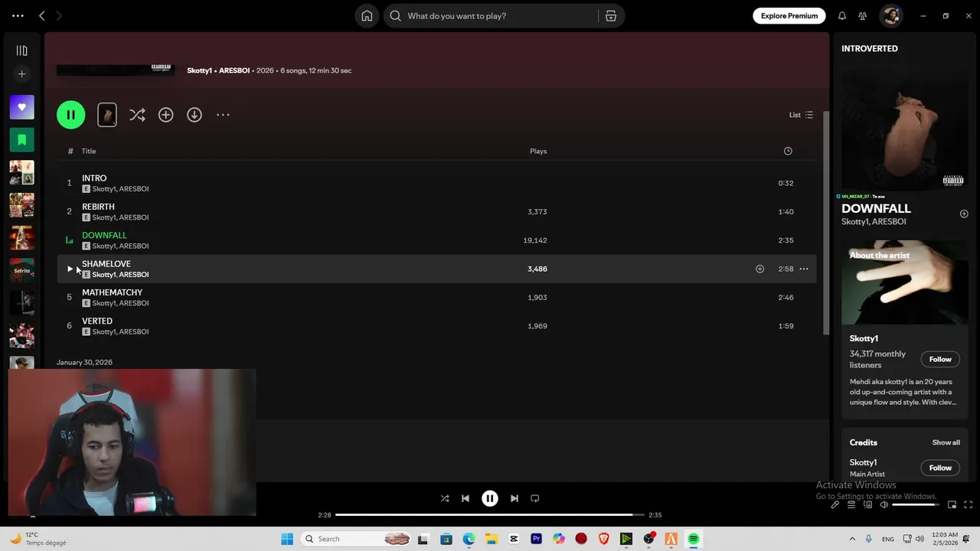The image size is (980, 551).
Task: Add SHAMELOVE to Liked Songs
Action: [x=759, y=269]
